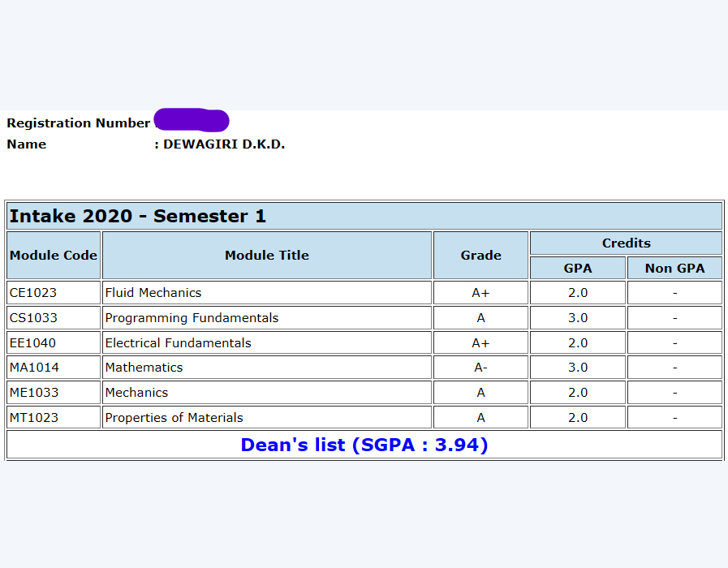The height and width of the screenshot is (568, 728).
Task: Click the Credits column header
Action: pos(626,243)
